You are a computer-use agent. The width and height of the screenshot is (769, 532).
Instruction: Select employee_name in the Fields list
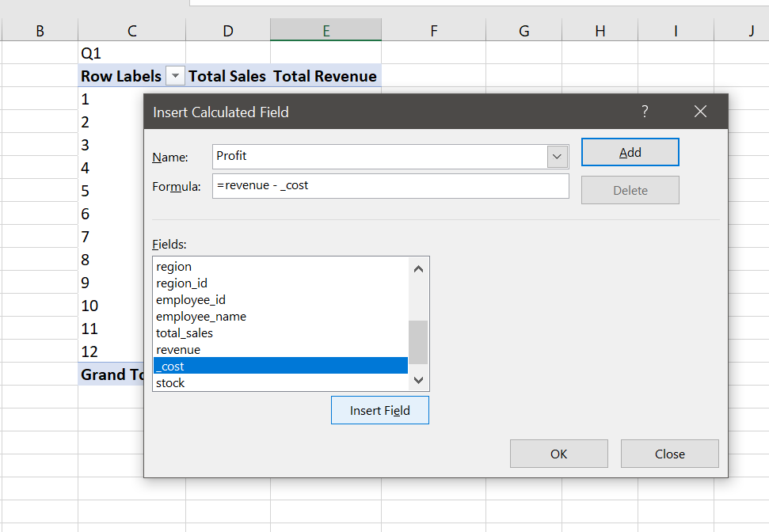[x=201, y=317]
